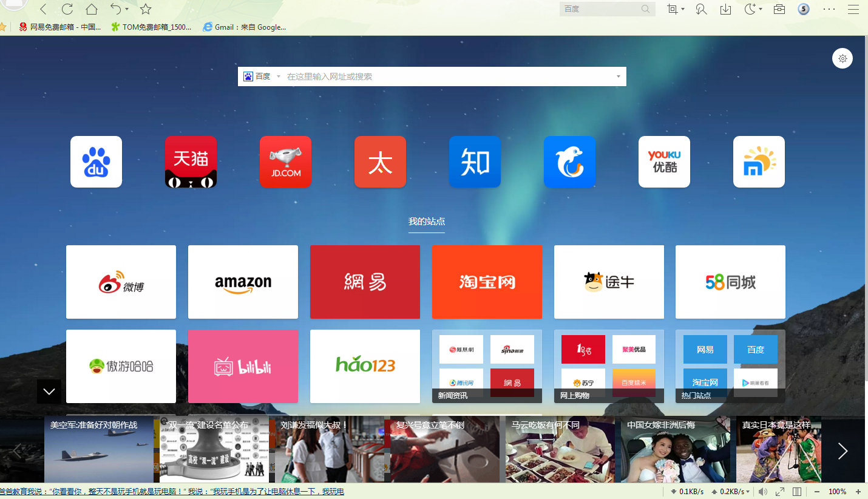Open the toolbox briefcase icon
The height and width of the screenshot is (499, 868).
click(x=779, y=9)
